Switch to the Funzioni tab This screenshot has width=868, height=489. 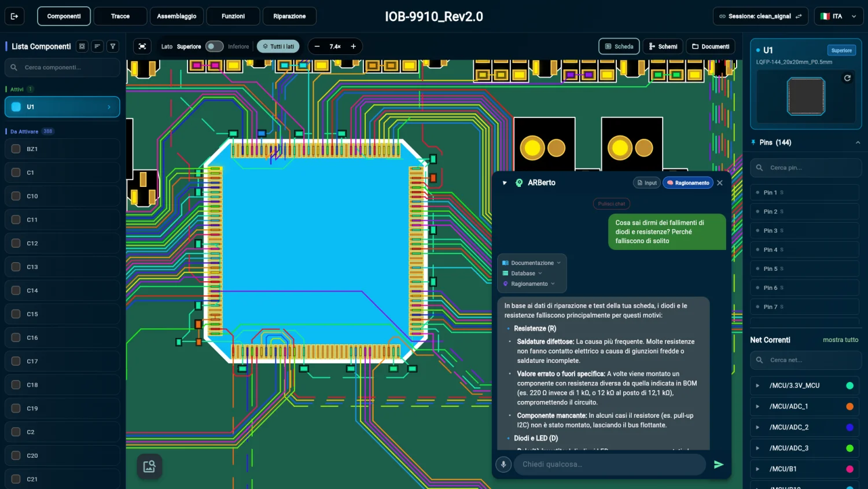[233, 16]
